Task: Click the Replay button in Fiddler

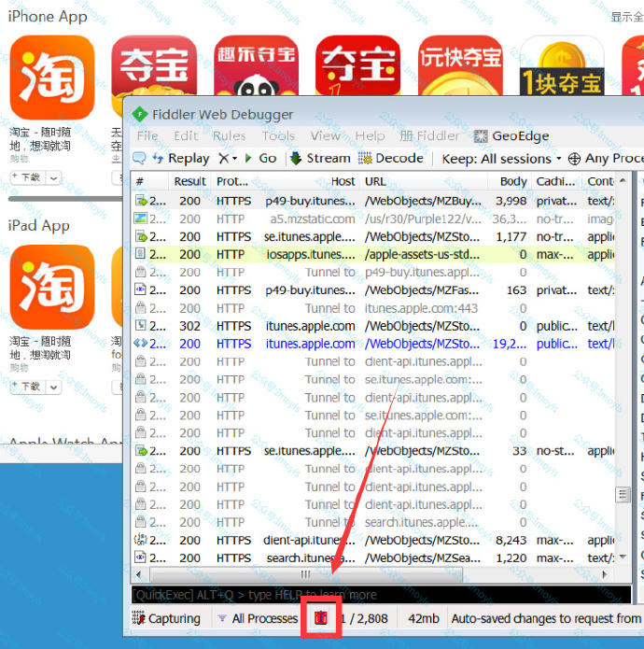Action: [181, 158]
